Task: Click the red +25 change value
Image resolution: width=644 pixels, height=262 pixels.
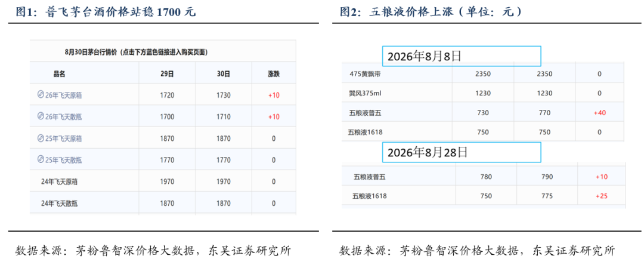Action: pos(602,196)
